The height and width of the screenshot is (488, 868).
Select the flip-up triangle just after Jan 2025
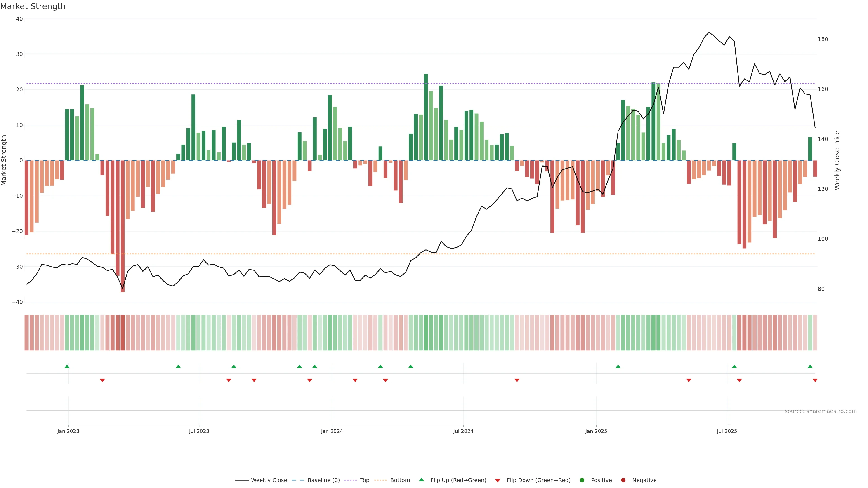point(618,366)
